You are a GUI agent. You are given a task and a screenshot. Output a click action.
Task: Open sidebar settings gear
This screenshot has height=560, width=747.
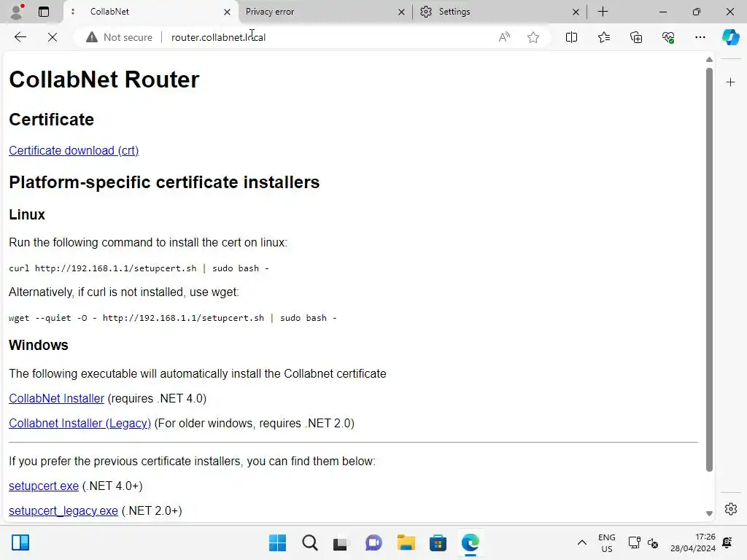click(x=730, y=509)
